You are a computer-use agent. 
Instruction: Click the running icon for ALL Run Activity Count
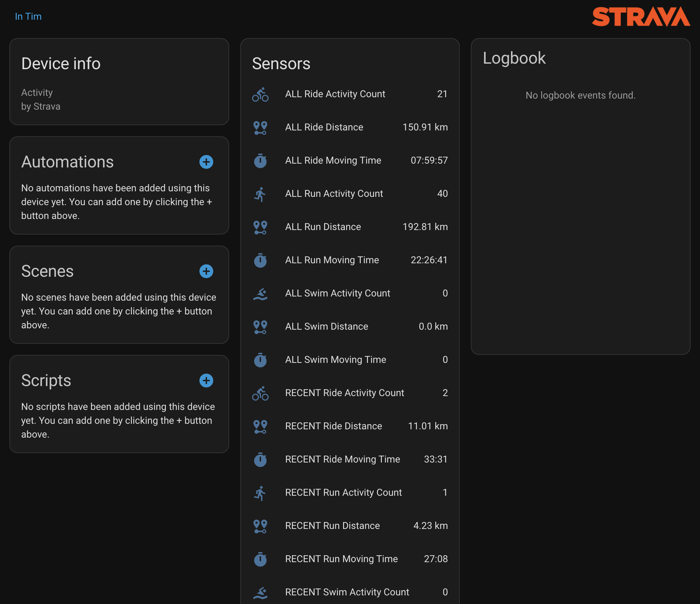click(x=260, y=194)
